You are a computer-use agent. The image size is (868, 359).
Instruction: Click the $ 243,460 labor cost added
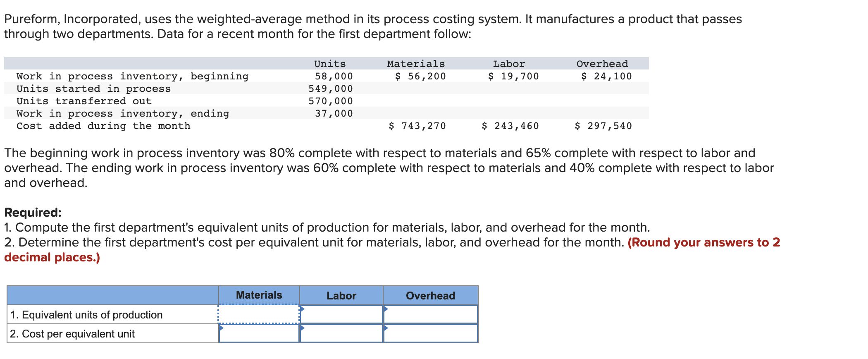click(510, 126)
